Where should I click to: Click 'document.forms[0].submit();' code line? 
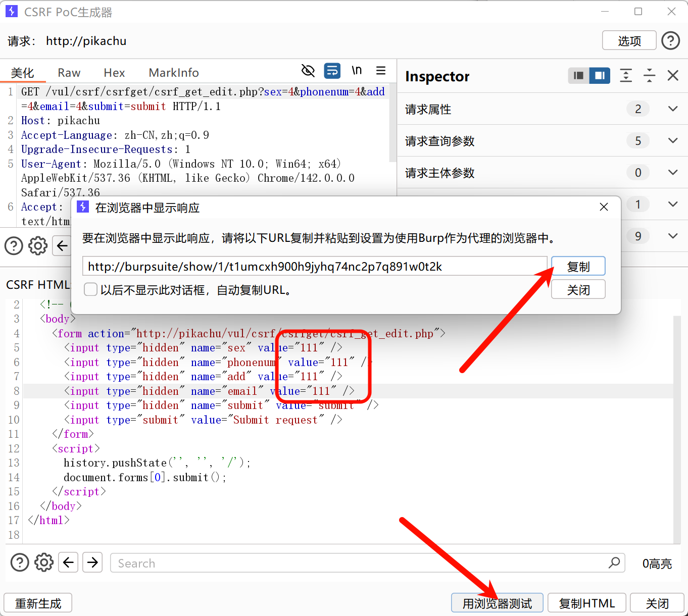(145, 477)
